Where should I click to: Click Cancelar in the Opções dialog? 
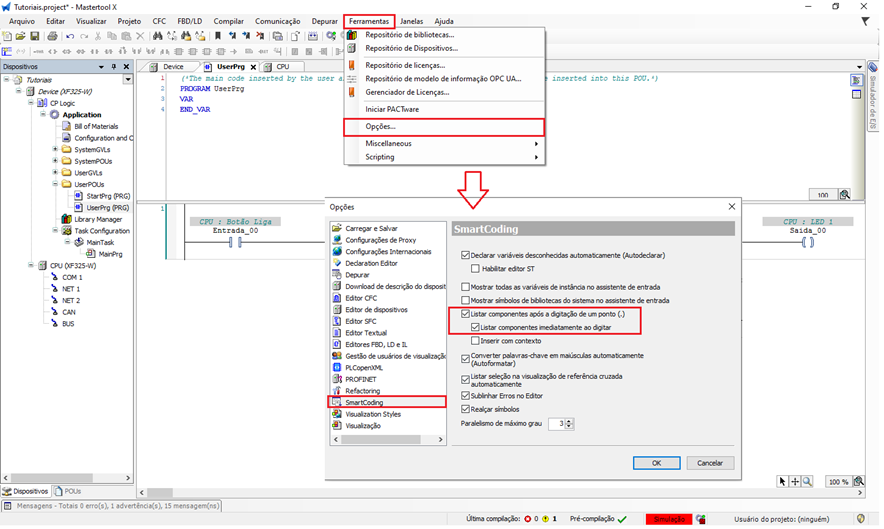(709, 463)
